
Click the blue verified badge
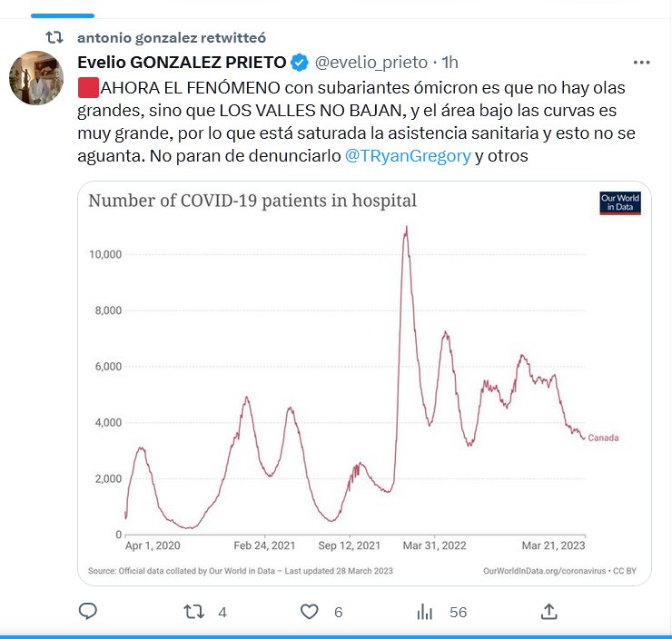pos(300,63)
